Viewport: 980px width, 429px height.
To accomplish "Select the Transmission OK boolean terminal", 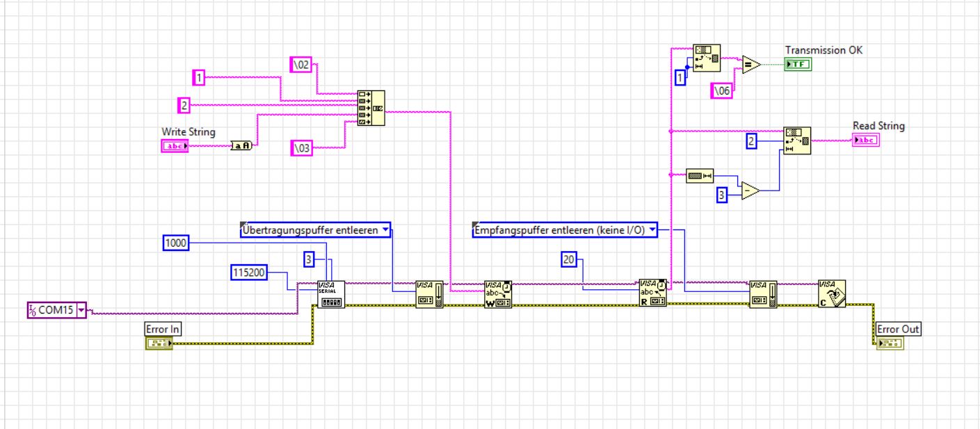I will [798, 65].
